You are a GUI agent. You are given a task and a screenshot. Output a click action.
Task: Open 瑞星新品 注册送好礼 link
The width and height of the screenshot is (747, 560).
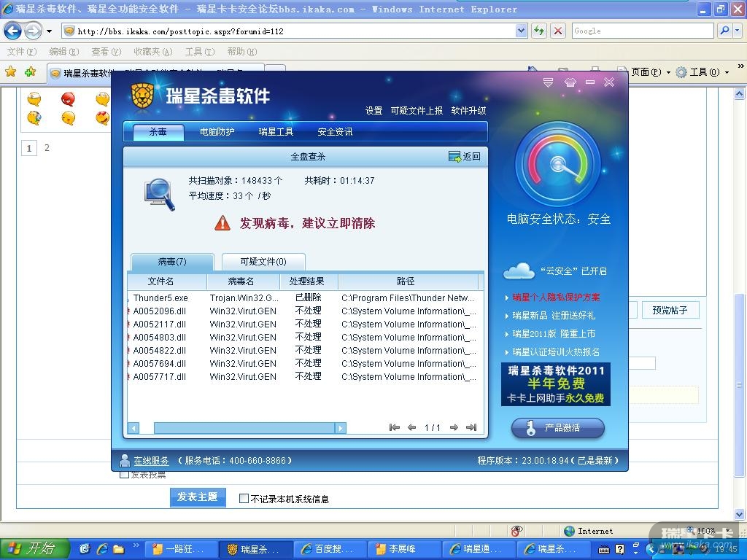tap(554, 315)
